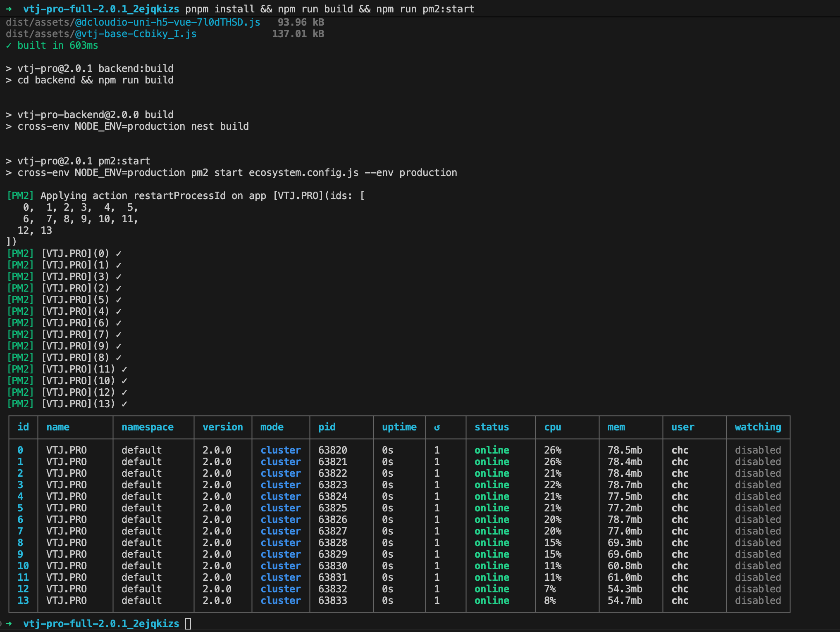Click the checkmark after [VTJ.PRO](13)
The width and height of the screenshot is (840, 632).
pos(124,404)
